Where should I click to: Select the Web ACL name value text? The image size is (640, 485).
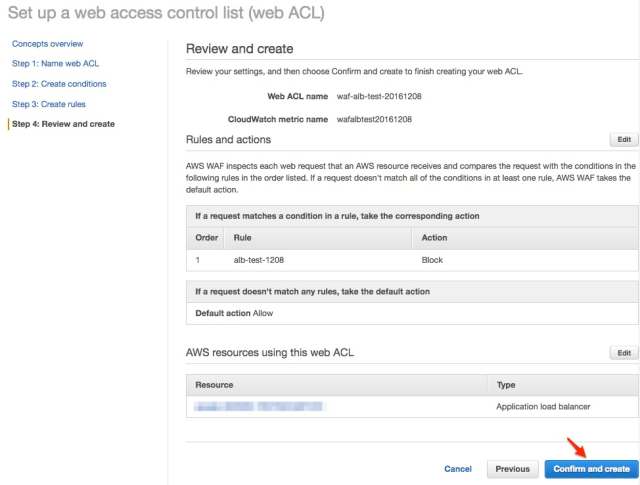[x=379, y=96]
